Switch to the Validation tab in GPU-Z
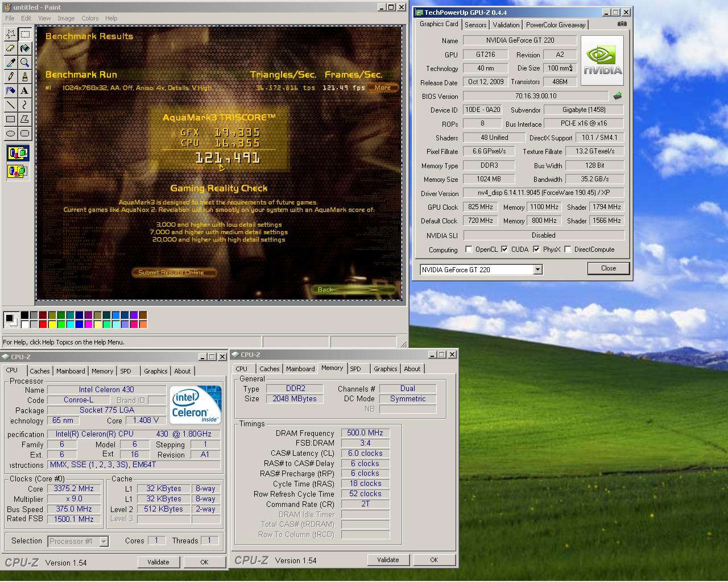This screenshot has height=582, width=728. (x=506, y=25)
